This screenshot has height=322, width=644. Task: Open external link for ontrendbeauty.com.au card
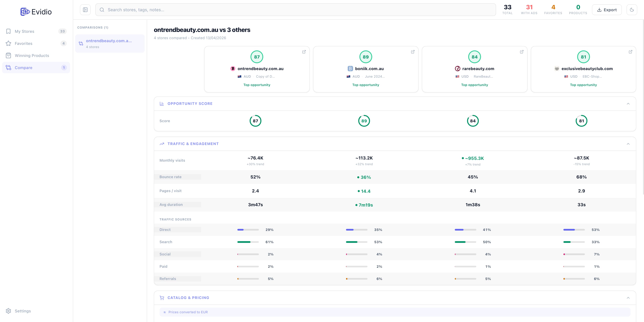[x=304, y=52]
